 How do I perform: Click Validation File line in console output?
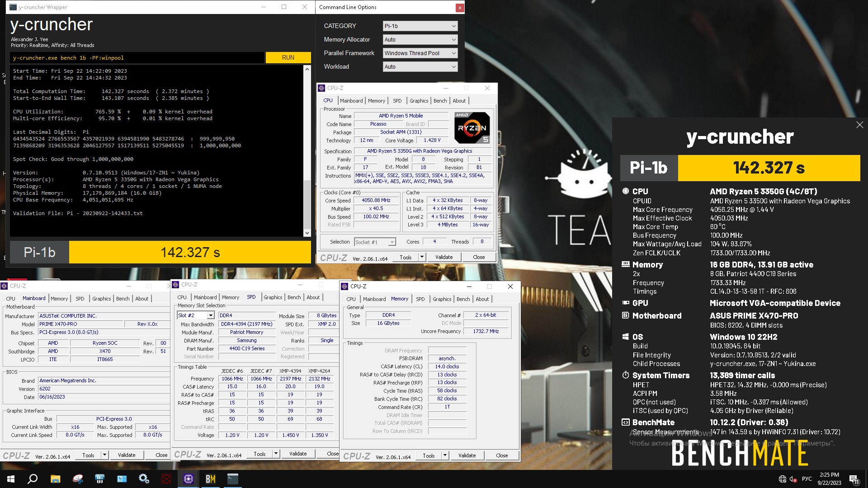[78, 213]
